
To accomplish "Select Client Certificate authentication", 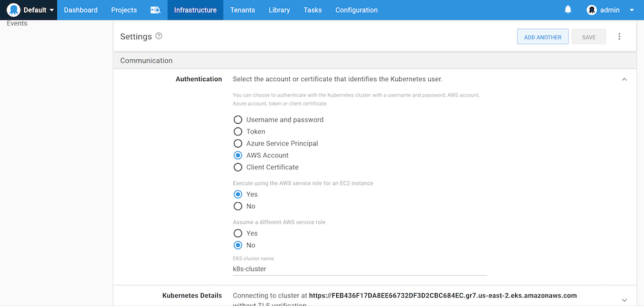I will pos(238,167).
